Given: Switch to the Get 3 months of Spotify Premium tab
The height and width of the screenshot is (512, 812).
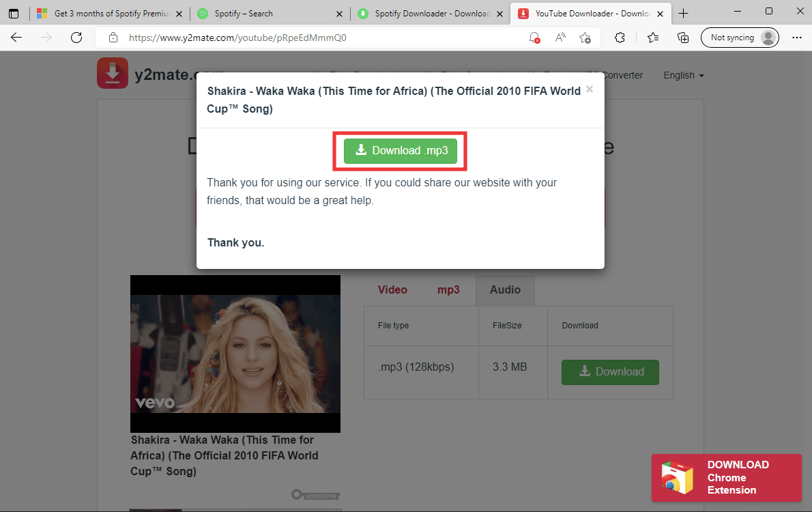Looking at the screenshot, I should (111, 14).
